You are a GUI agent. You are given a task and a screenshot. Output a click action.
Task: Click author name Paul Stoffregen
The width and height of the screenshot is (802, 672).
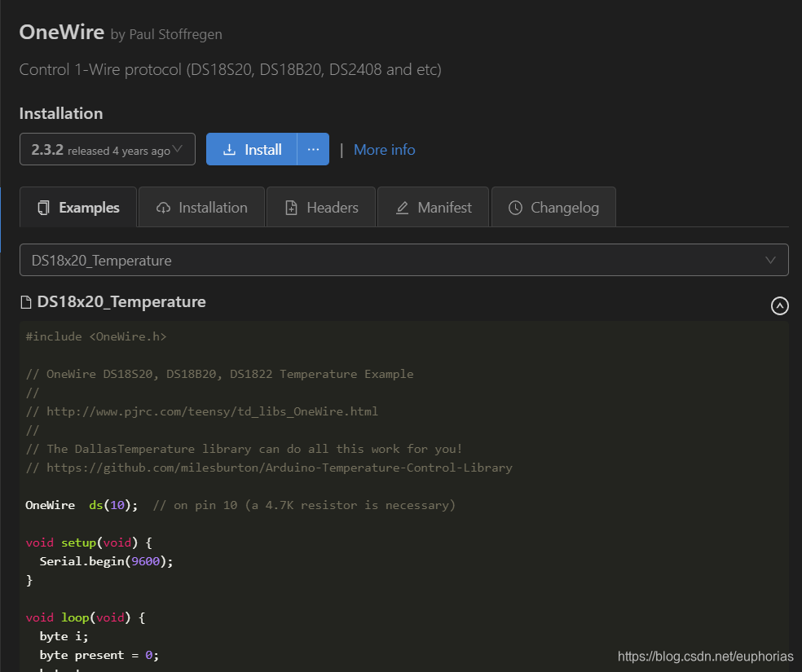pyautogui.click(x=175, y=34)
